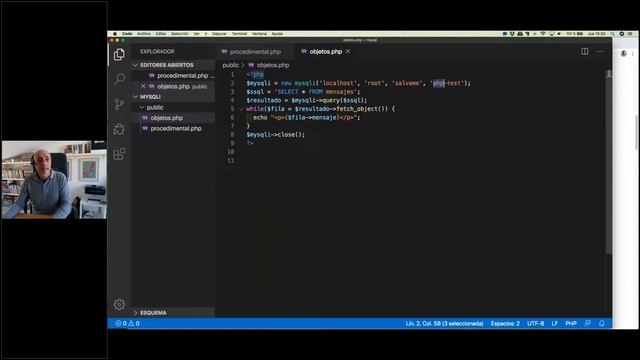Image resolution: width=640 pixels, height=360 pixels.
Task: Place cursor on the echo statement line
Action: tap(307, 118)
